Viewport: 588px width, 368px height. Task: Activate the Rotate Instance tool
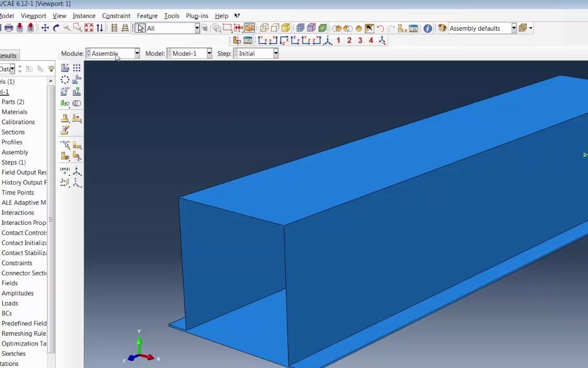[65, 91]
